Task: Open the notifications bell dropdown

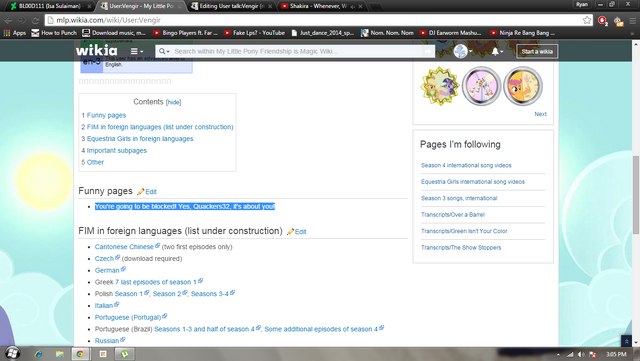Action: tap(497, 51)
